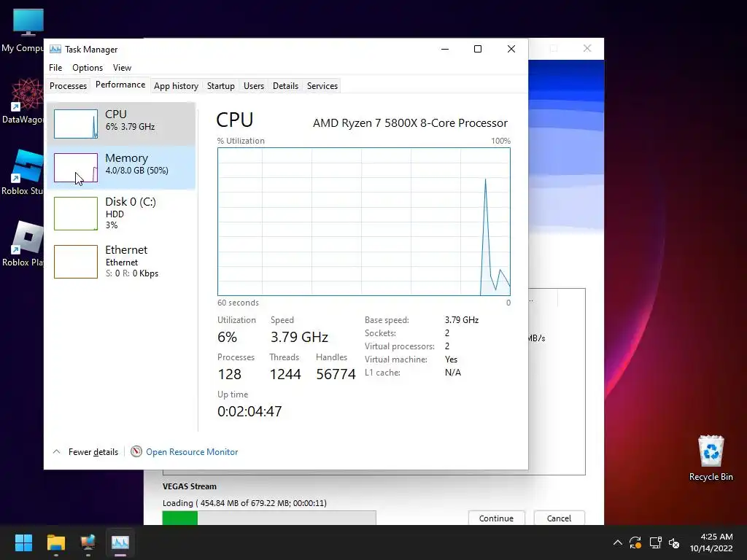Viewport: 747px width, 560px height.
Task: Show hidden system tray icons
Action: (x=617, y=542)
